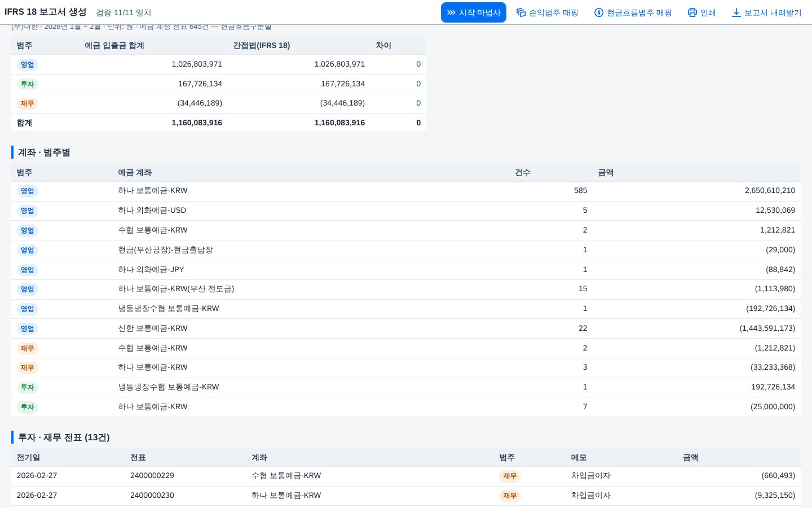The width and height of the screenshot is (812, 508).
Task: Open voucher number 2400000229
Action: (x=152, y=476)
